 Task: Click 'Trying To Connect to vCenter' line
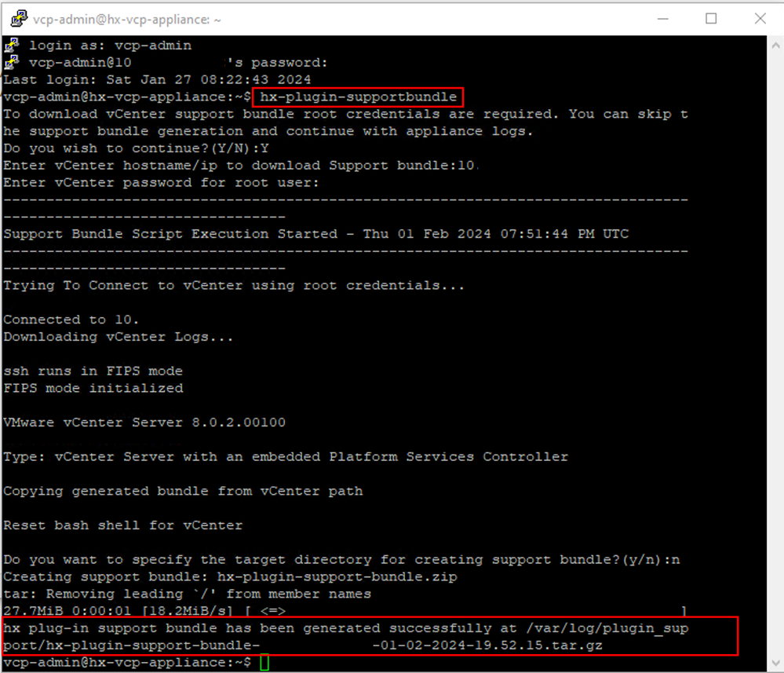coord(234,285)
